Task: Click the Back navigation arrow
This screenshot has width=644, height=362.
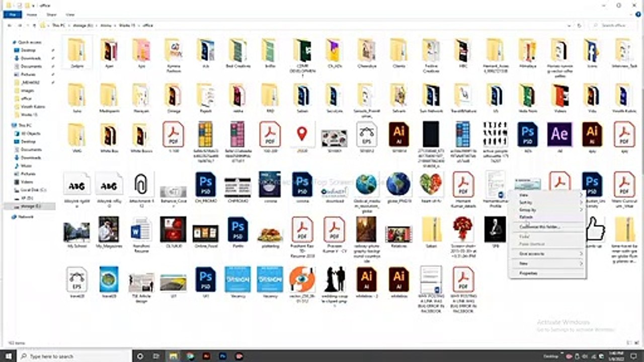Action: [x=9, y=25]
